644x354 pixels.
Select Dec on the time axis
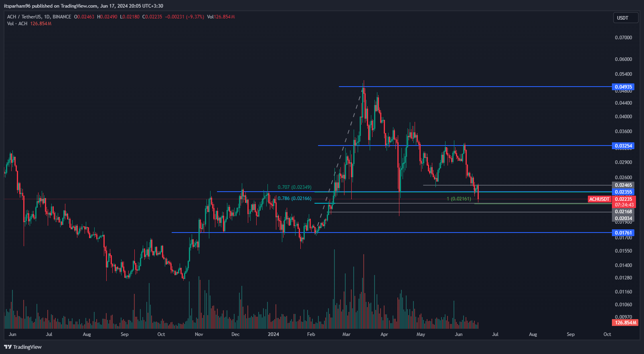(x=235, y=334)
